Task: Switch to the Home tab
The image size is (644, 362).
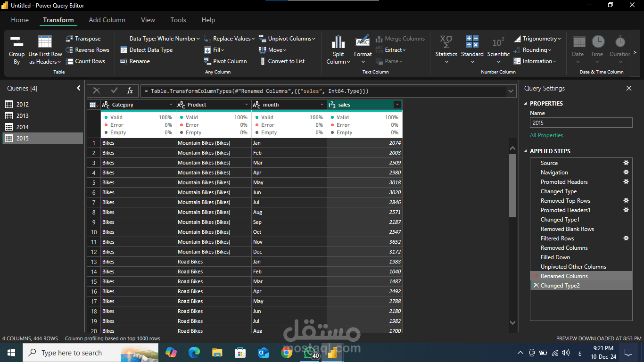Action: (20, 20)
